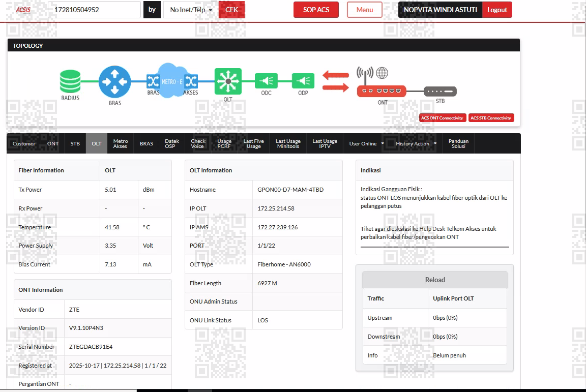Viewport: 586px width, 392px height.
Task: Click the green OLT node icon
Action: [228, 81]
